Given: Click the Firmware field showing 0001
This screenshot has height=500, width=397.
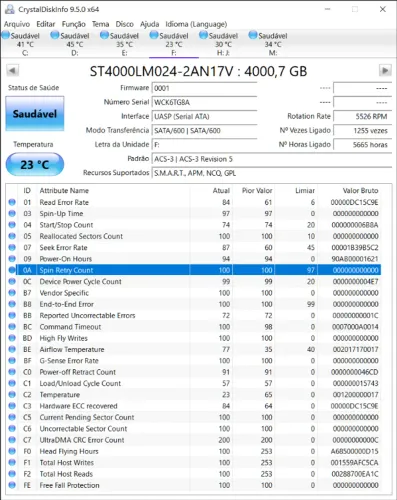Looking at the screenshot, I should tap(204, 88).
